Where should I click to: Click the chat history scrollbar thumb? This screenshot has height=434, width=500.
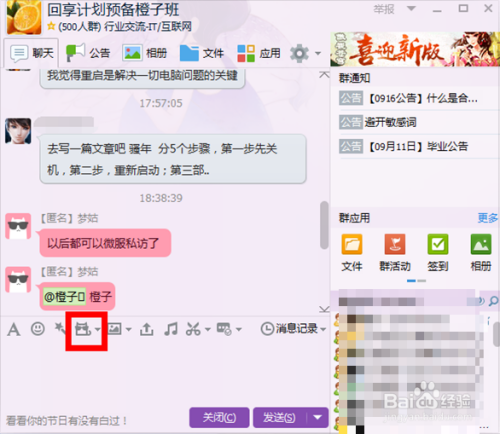tap(324, 225)
